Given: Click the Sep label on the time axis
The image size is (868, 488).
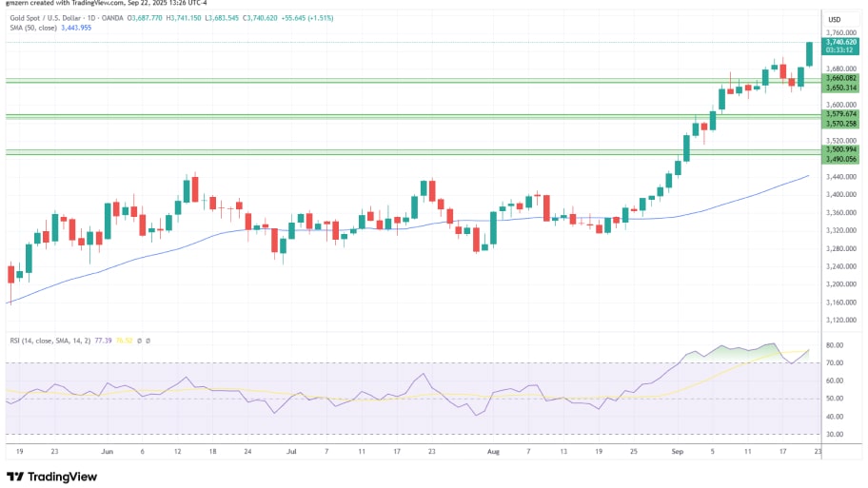Looking at the screenshot, I should pos(678,454).
